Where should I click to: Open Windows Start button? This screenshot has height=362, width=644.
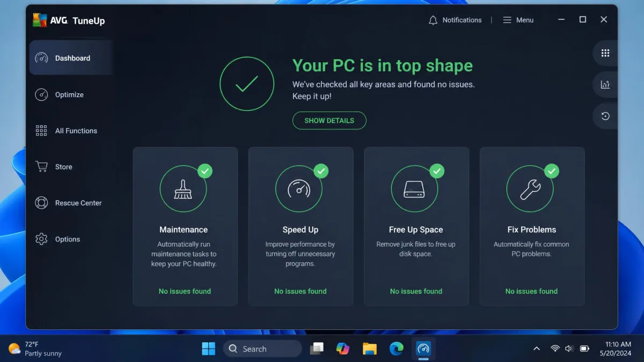click(208, 349)
